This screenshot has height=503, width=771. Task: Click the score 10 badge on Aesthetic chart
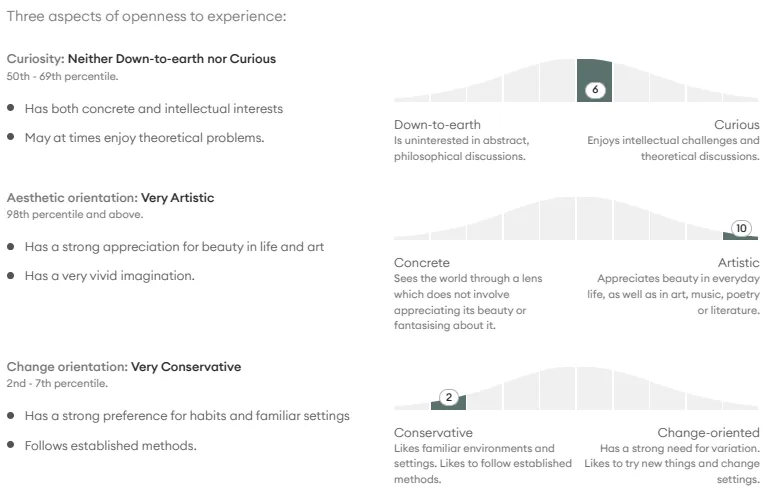[741, 228]
